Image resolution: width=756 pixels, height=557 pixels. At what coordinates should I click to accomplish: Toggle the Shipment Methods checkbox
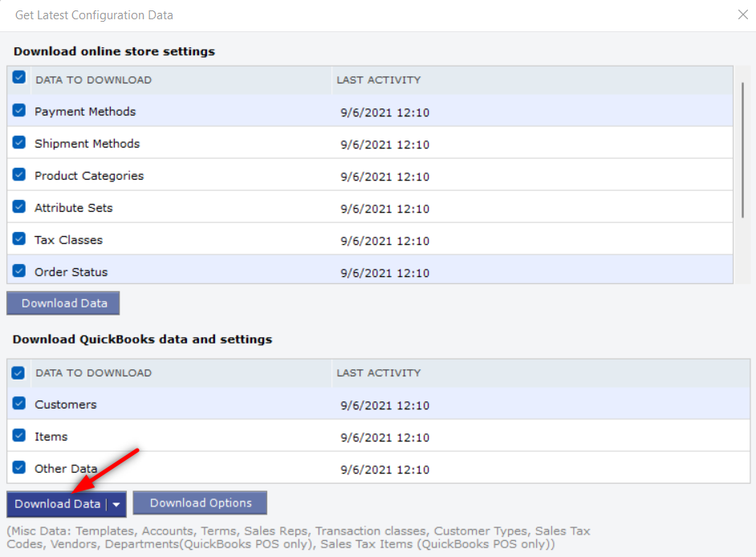point(18,142)
